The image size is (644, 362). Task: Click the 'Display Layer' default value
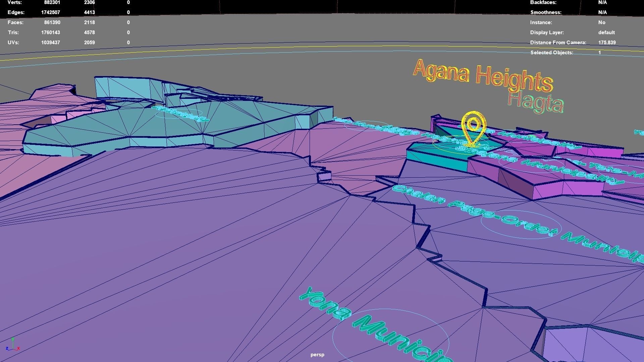tap(606, 33)
